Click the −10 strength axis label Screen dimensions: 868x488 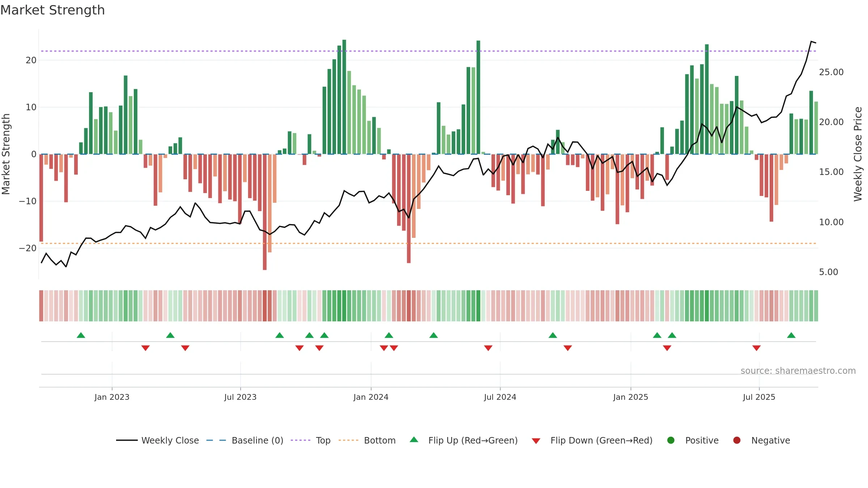click(28, 201)
